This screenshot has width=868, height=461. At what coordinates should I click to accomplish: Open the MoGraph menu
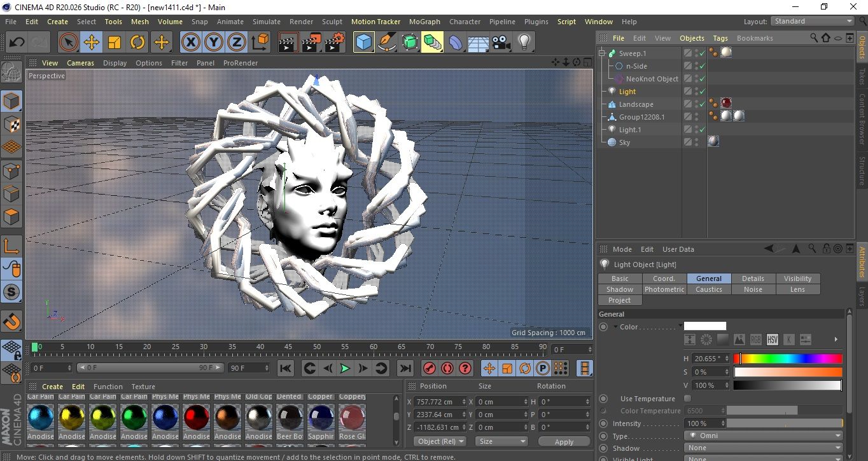click(424, 22)
